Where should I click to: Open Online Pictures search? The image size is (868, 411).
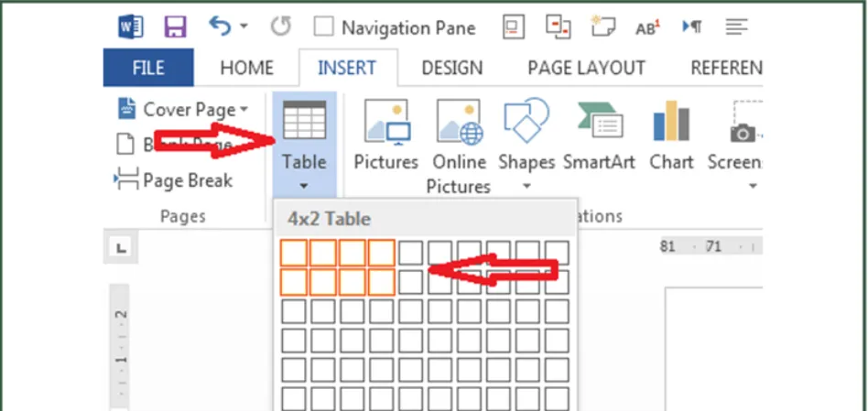coord(459,145)
